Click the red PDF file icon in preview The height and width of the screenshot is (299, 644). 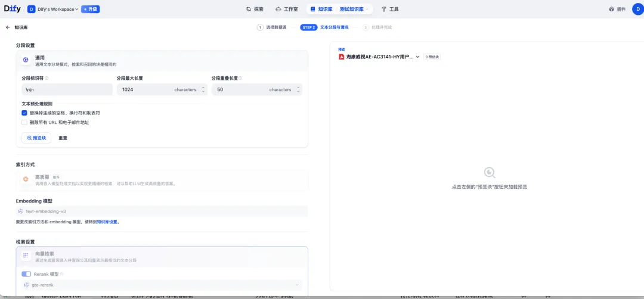pyautogui.click(x=341, y=57)
